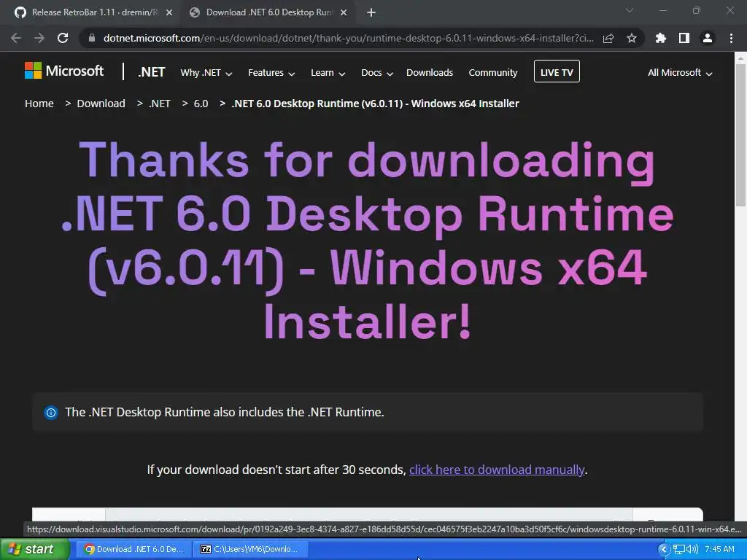Click the padlock site info icon

tap(92, 38)
